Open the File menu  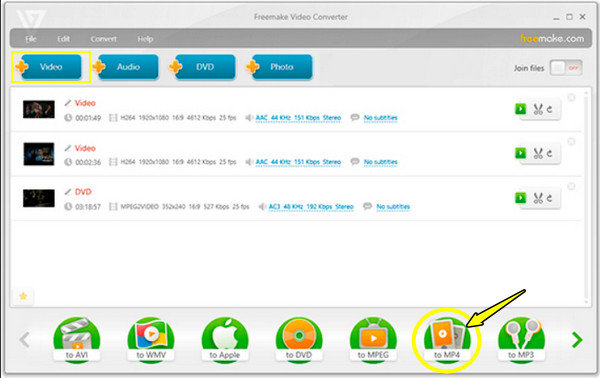[31, 39]
